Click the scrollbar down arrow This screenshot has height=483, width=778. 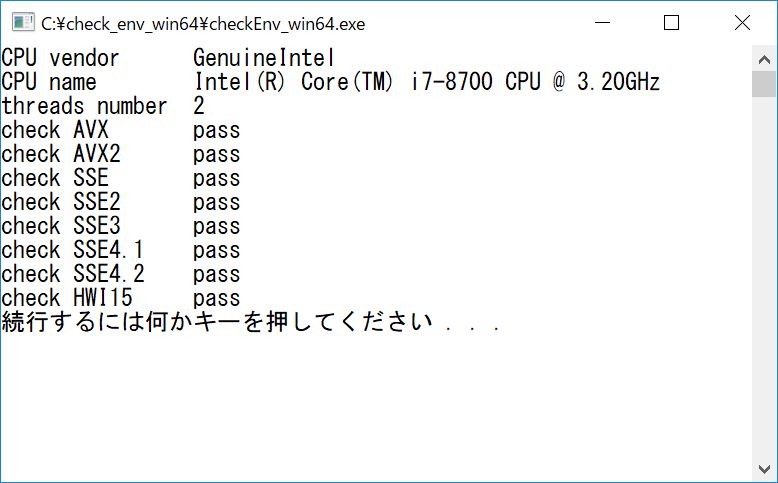pos(763,470)
